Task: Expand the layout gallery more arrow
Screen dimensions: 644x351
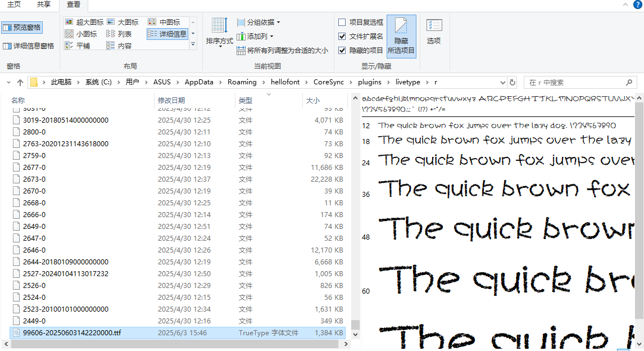Action: [x=193, y=44]
